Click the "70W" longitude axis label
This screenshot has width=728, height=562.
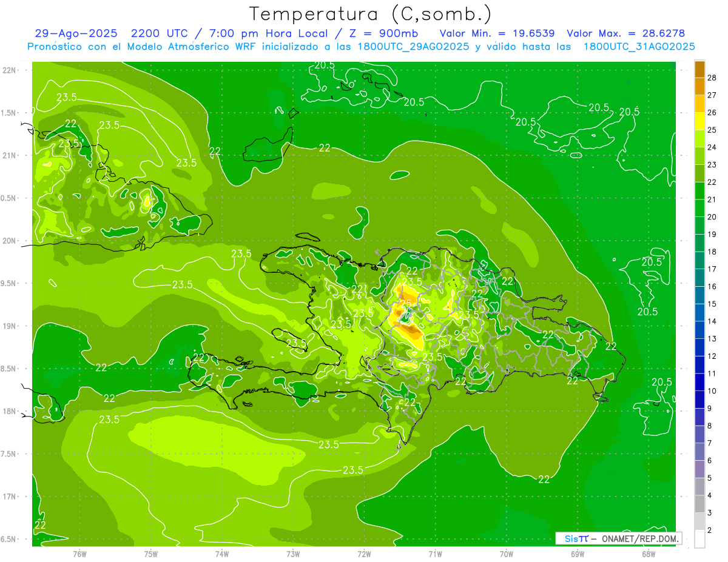(x=507, y=554)
